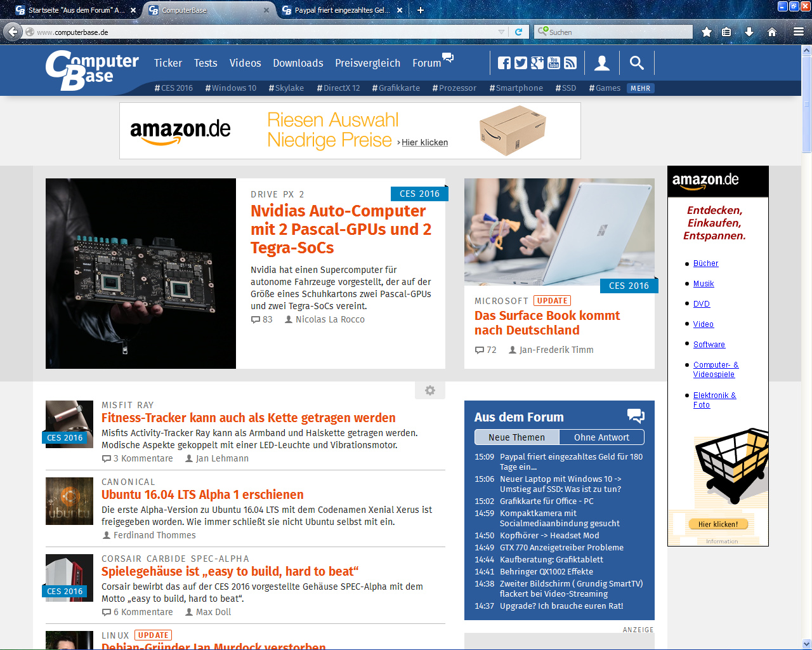Click the #Smartphone topic link
Image resolution: width=812 pixels, height=650 pixels.
516,88
